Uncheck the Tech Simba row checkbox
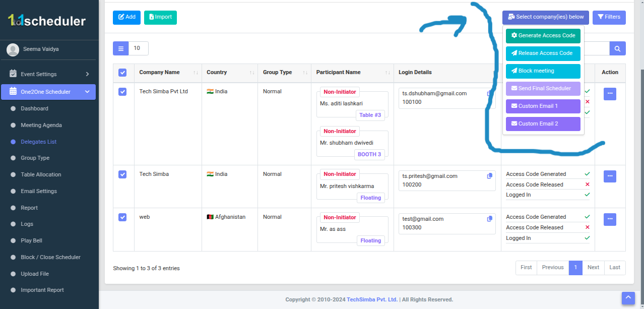This screenshot has width=644, height=309. coord(122,174)
